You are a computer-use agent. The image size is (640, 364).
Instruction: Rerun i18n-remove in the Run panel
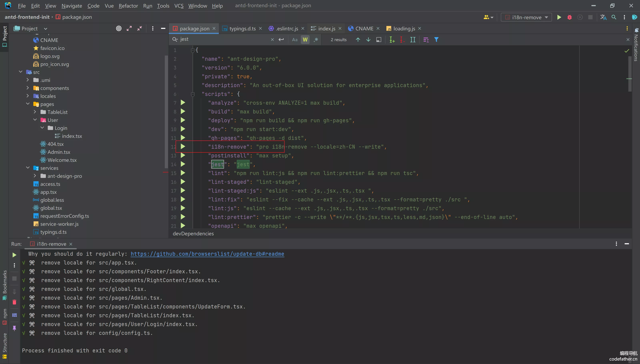(x=14, y=255)
